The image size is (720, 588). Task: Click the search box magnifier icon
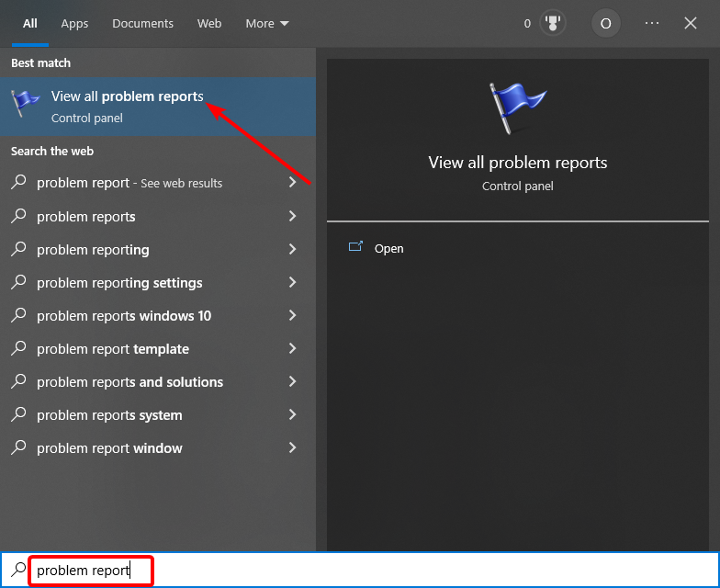(x=18, y=570)
